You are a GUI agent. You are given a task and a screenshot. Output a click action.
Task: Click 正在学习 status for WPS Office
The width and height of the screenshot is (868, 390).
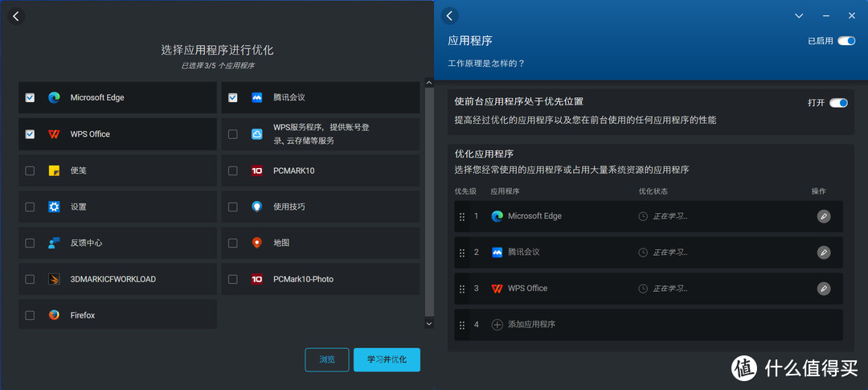(669, 289)
